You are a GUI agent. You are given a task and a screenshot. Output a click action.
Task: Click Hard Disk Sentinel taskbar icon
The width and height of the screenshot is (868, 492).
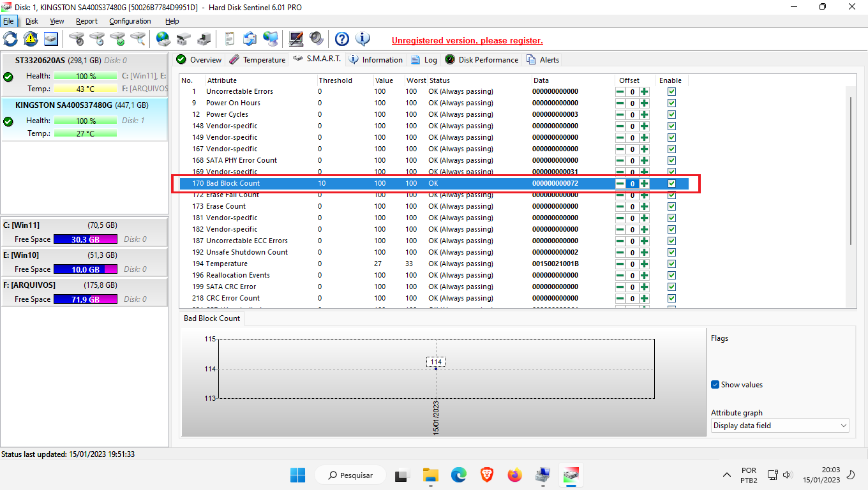571,475
